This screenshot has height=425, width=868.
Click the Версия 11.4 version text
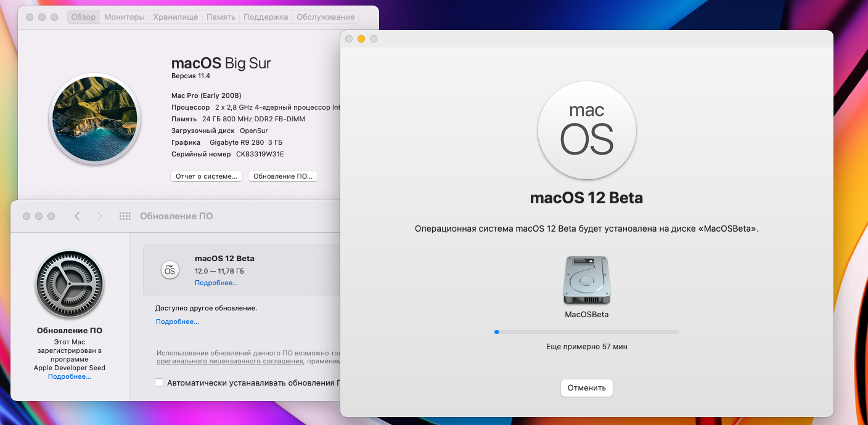(x=190, y=76)
